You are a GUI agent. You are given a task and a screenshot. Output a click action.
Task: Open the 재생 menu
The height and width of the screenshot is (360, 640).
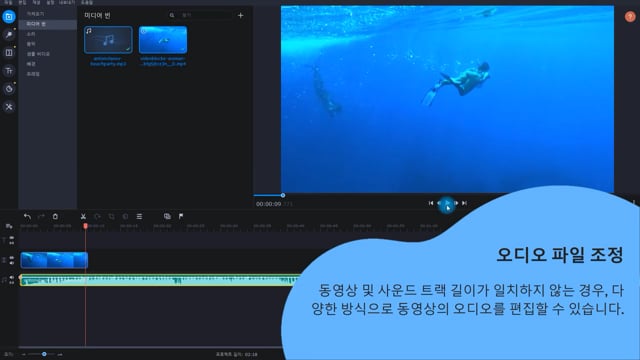pos(36,2)
